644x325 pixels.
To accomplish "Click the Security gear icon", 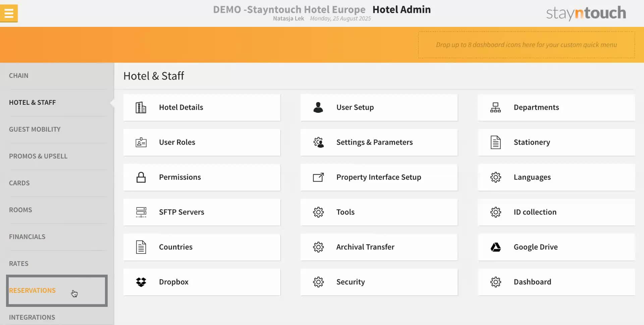I will click(x=318, y=282).
